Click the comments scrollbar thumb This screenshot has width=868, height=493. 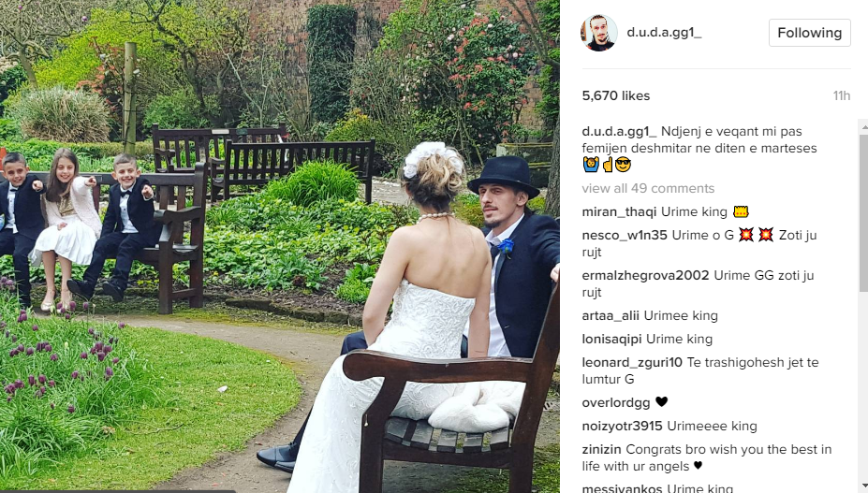coord(863,212)
